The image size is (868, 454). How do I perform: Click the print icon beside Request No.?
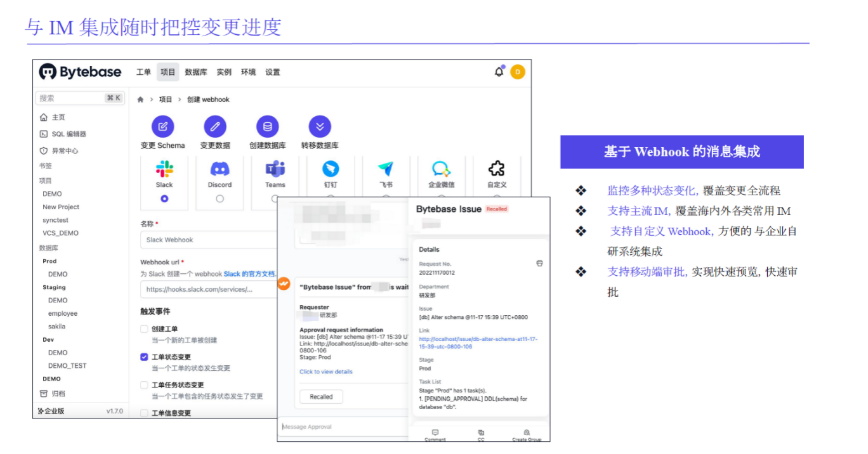tap(539, 263)
